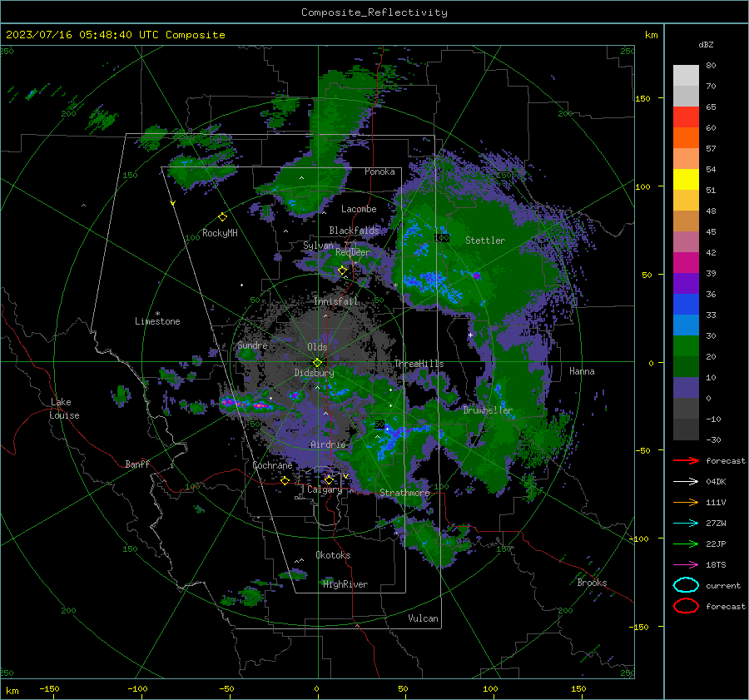The height and width of the screenshot is (700, 749).
Task: Click the Lacombe city label
Action: pos(359,209)
